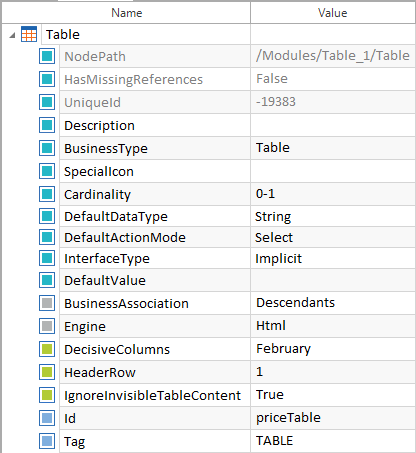Click the gray icon beside BusinessAssociation
Viewport: 416px width, 453px height.
[x=47, y=303]
